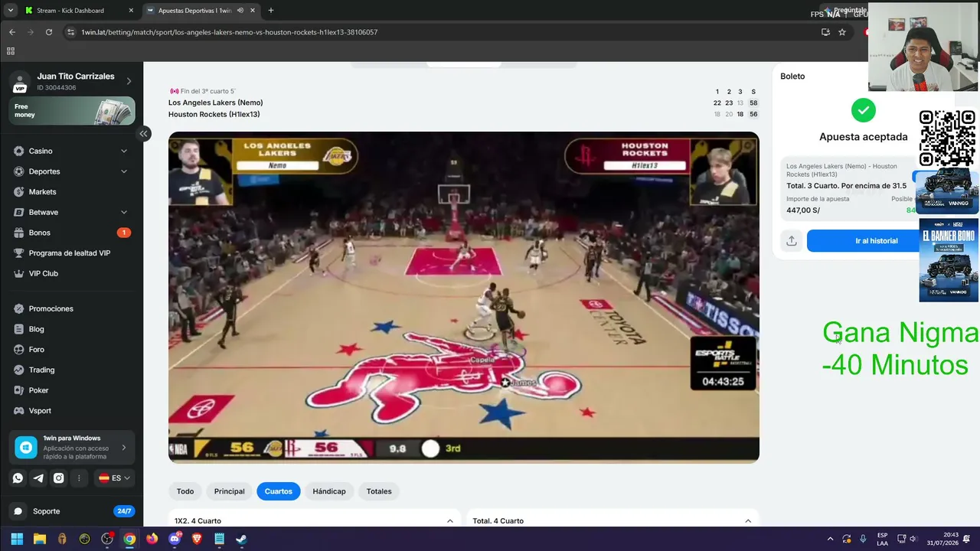Click the Trading chart icon in sidebar
980x551 pixels.
pos(19,370)
